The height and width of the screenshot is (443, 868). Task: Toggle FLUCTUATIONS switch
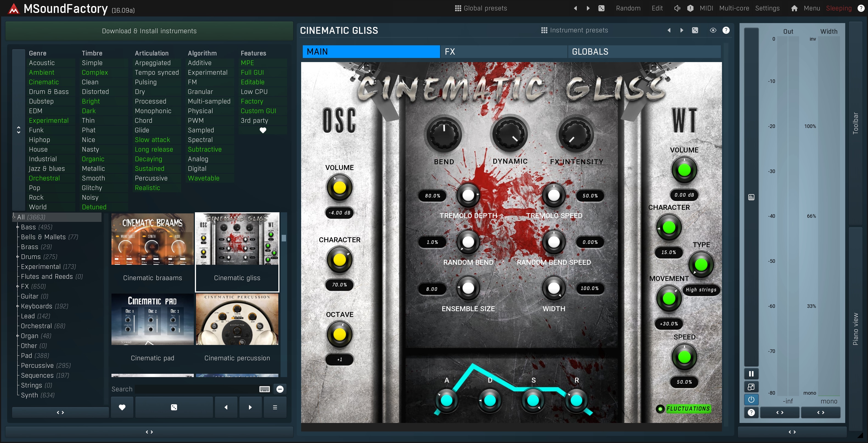click(684, 409)
